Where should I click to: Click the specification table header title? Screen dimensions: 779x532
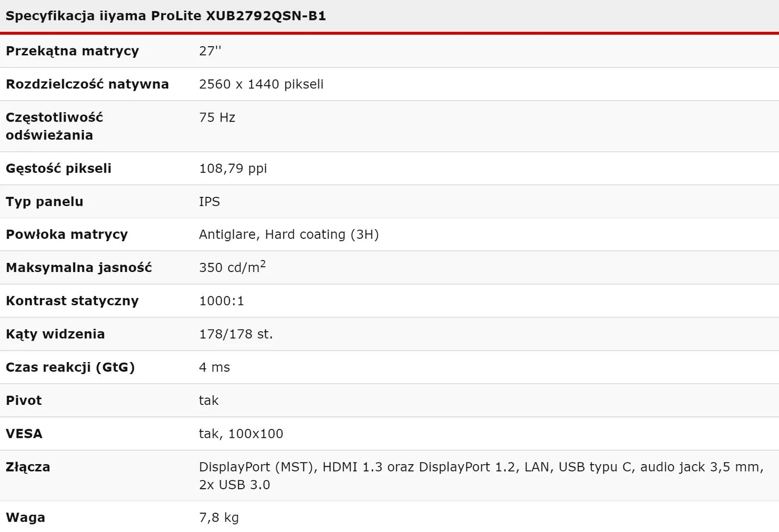[x=165, y=16]
